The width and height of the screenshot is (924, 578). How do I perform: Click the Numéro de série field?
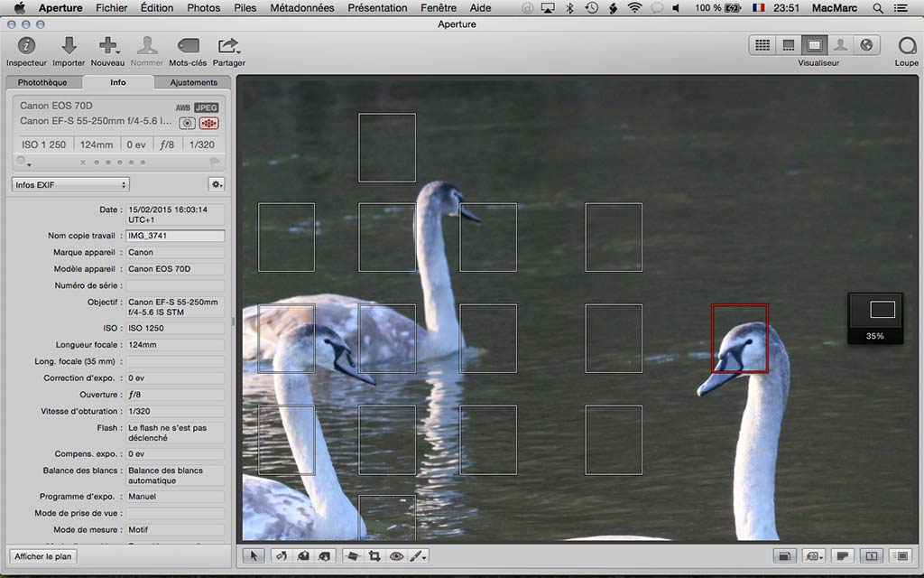(x=175, y=285)
